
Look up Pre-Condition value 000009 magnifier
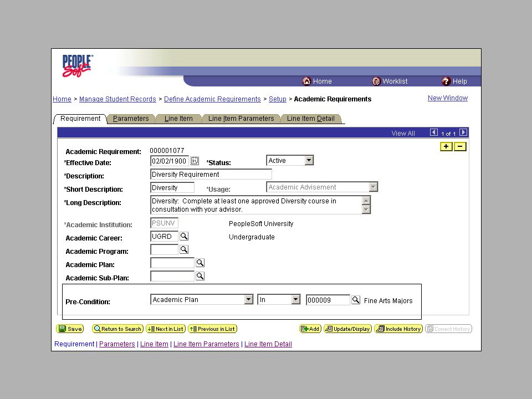coord(356,300)
